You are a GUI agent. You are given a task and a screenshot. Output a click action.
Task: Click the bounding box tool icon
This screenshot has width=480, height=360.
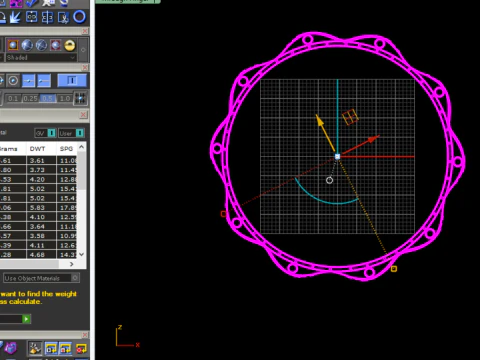[32, 17]
